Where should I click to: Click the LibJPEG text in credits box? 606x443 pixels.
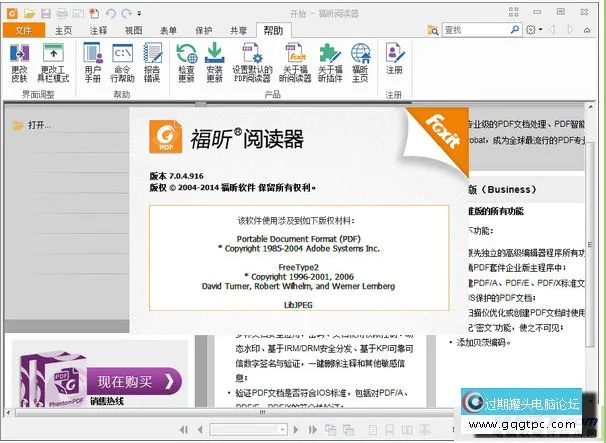(x=298, y=305)
